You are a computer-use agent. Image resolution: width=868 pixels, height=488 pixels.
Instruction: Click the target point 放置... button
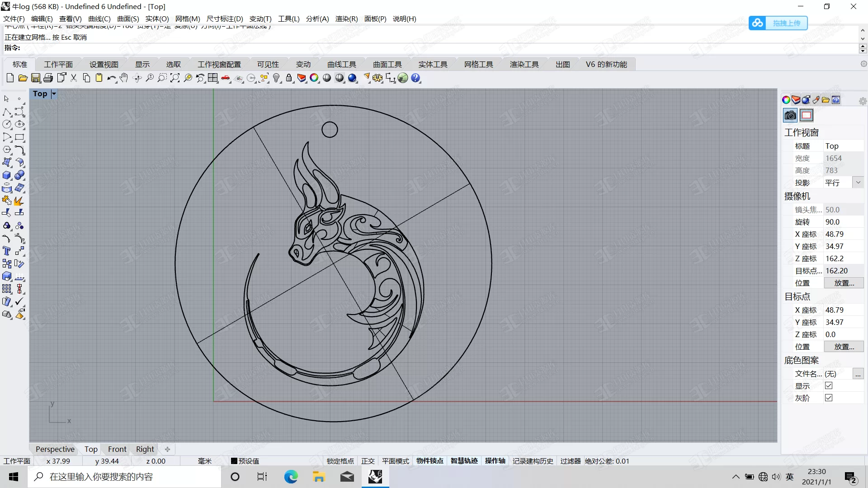click(844, 347)
